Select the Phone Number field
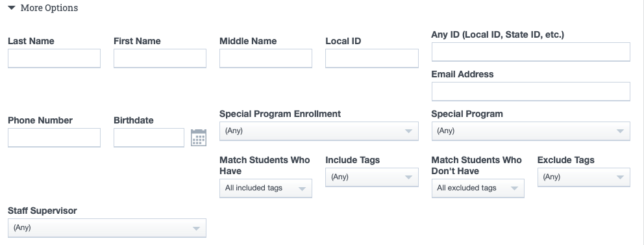Screen dimensions: 644x245 (x=54, y=137)
